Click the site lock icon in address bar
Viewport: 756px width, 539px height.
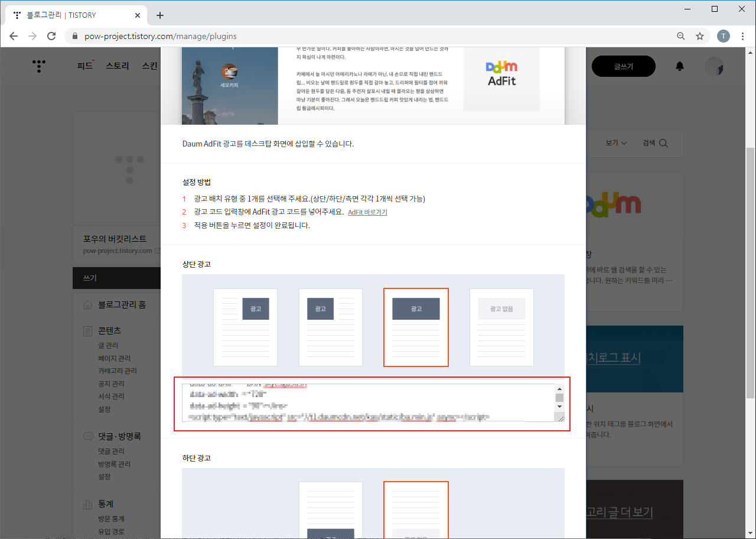[x=75, y=36]
